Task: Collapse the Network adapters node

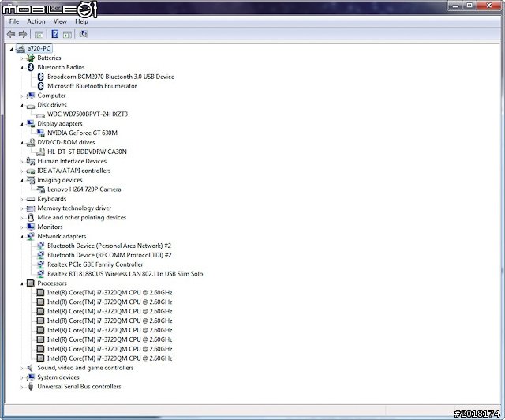Action: pyautogui.click(x=21, y=237)
